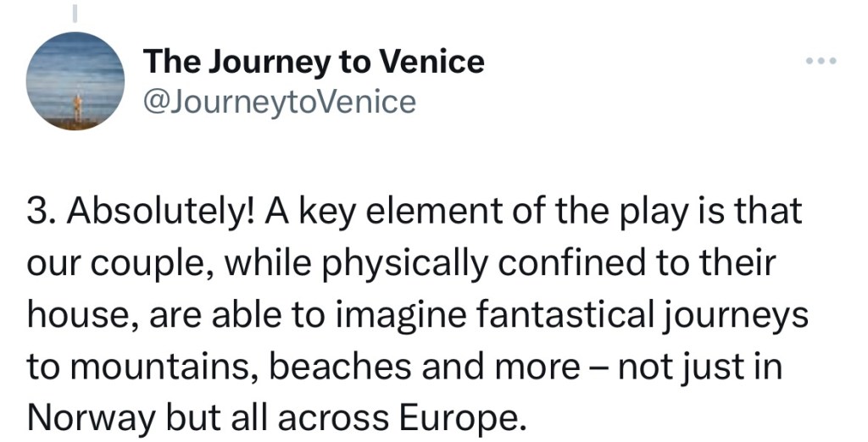Open the three-dot more options menu
Screen dimensions: 868x442
[x=820, y=63]
